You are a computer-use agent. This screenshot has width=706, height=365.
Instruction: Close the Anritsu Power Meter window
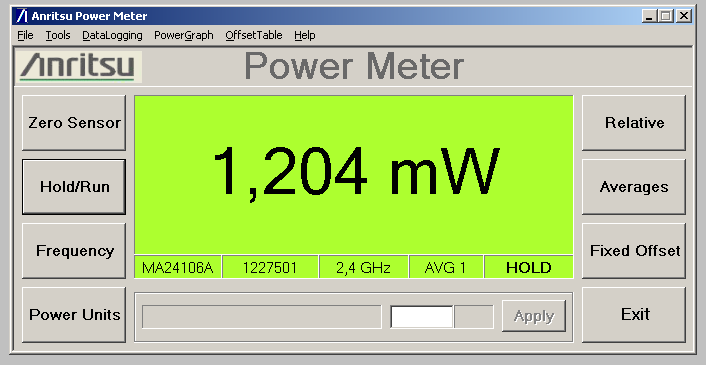[x=683, y=16]
